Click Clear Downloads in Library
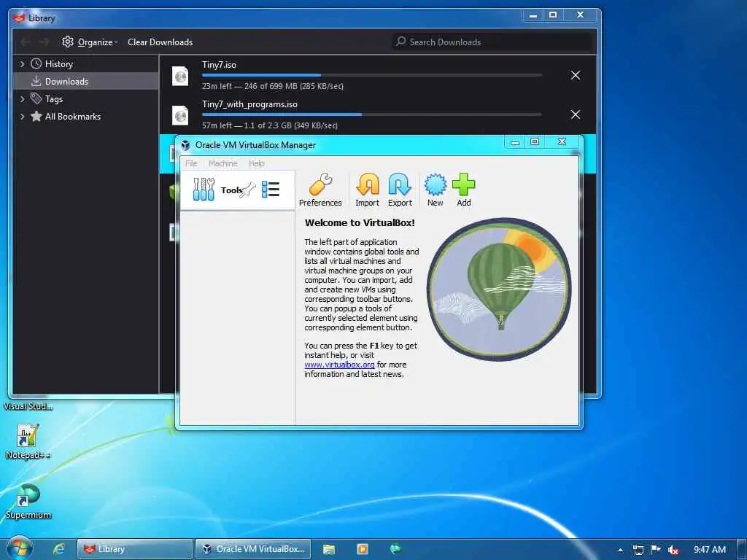 (x=160, y=42)
